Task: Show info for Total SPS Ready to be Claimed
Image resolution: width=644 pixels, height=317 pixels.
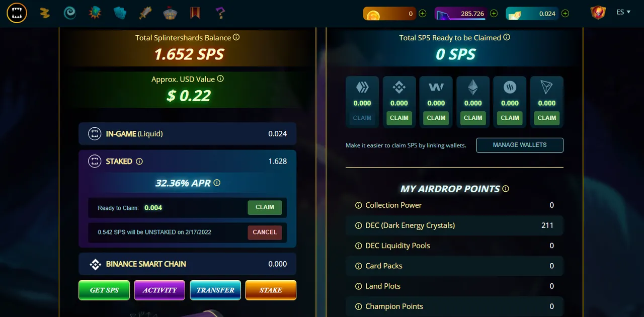Action: pos(507,37)
